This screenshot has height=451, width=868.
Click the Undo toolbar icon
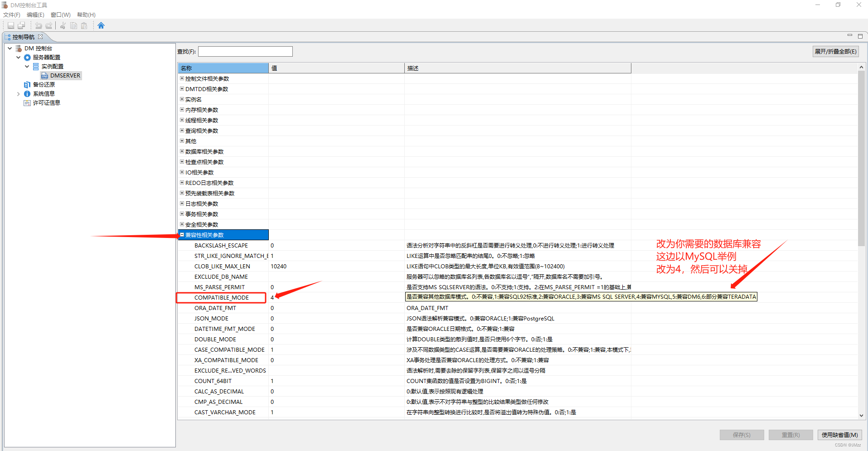coord(38,26)
